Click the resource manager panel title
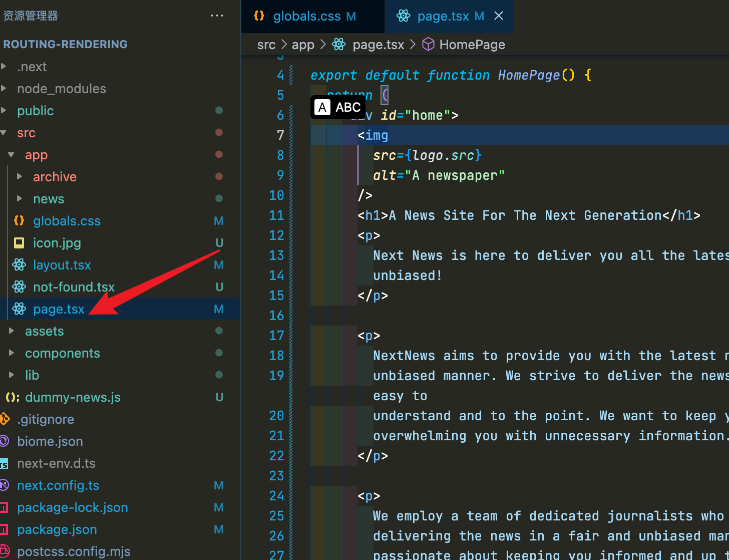The image size is (729, 560). point(31,16)
